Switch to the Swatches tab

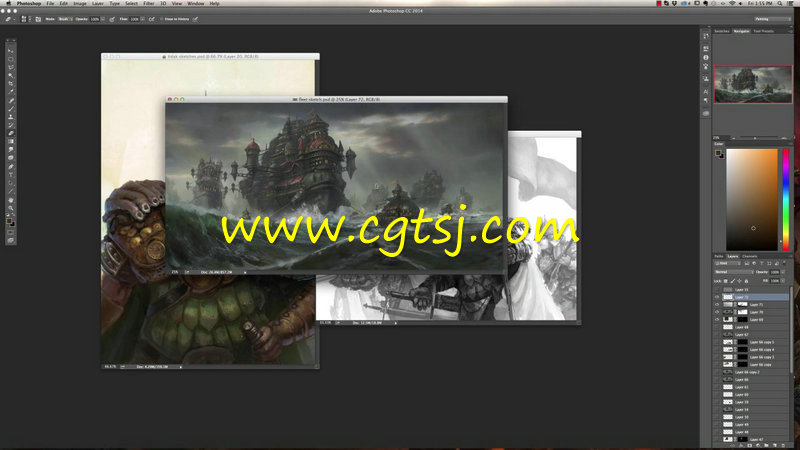tap(722, 31)
